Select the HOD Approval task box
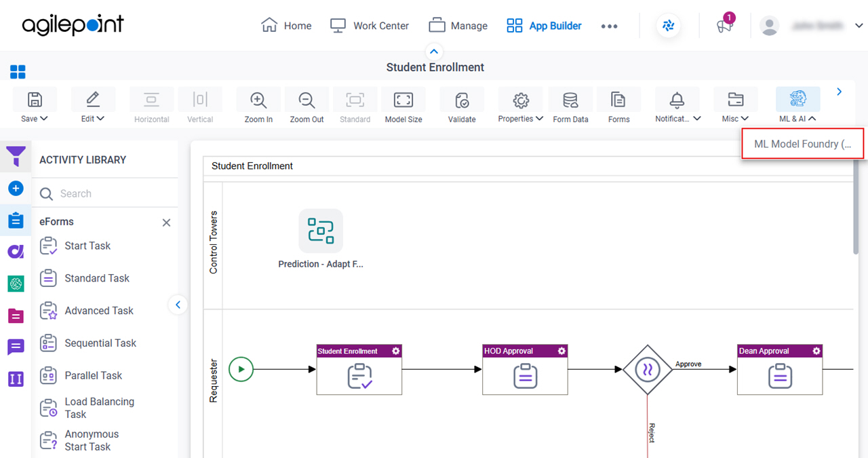Screen dimensions: 868x458 click(525, 370)
